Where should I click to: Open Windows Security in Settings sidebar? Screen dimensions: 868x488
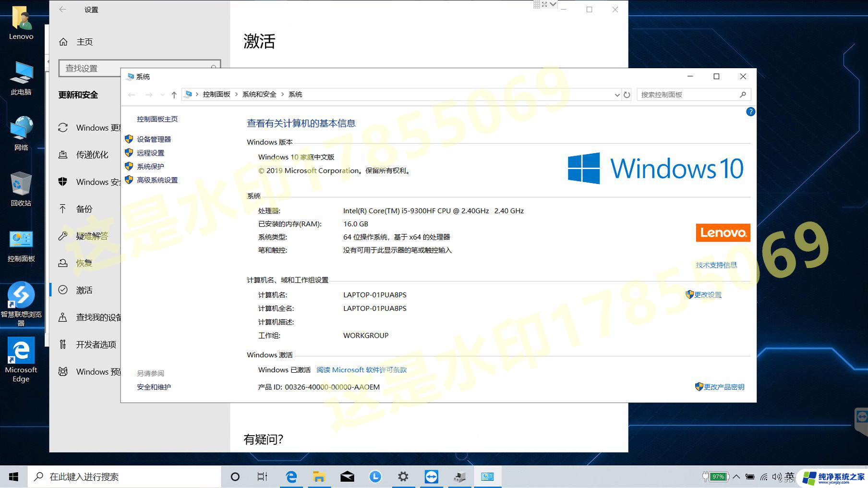[90, 182]
